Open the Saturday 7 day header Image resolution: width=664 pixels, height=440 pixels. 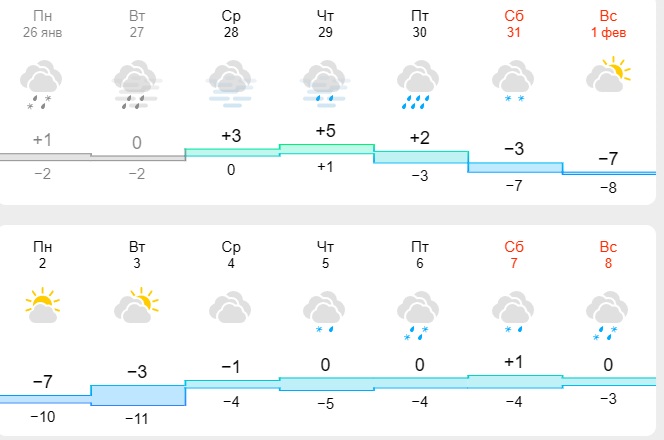point(514,253)
